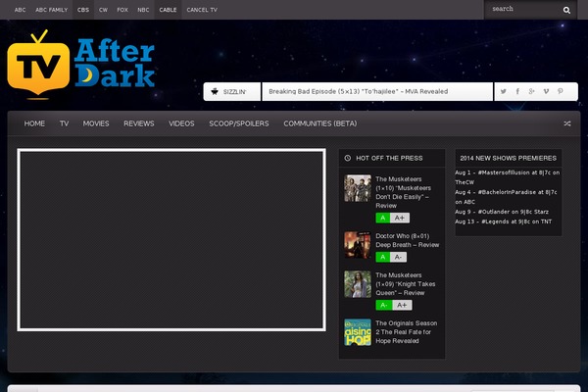Open the Cable menu item
Image resolution: width=588 pixels, height=392 pixels.
click(x=168, y=10)
